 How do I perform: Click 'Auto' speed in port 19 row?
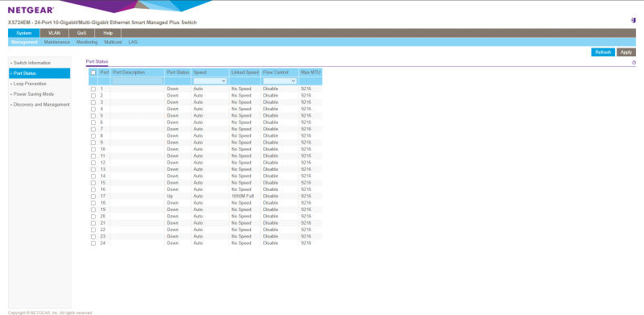click(198, 209)
